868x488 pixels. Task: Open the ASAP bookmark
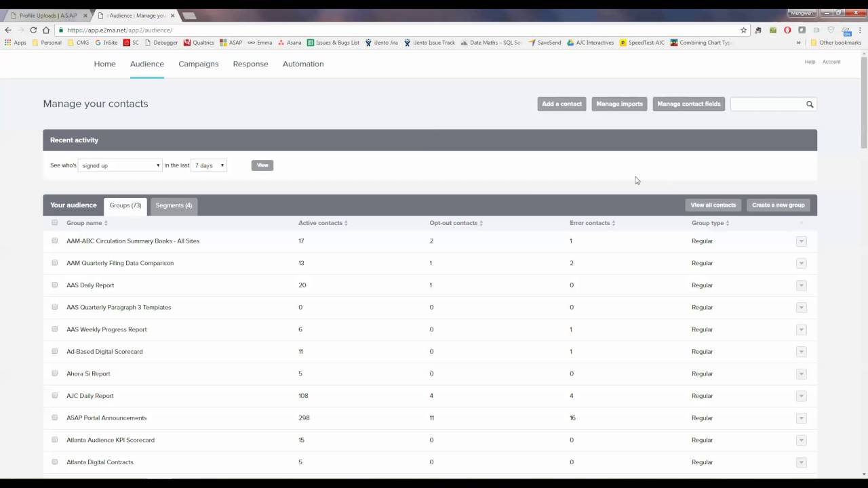[231, 43]
